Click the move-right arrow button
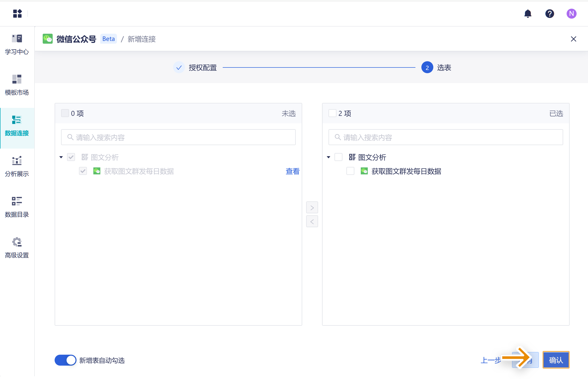Screen dimensions: 588x379 pos(312,208)
